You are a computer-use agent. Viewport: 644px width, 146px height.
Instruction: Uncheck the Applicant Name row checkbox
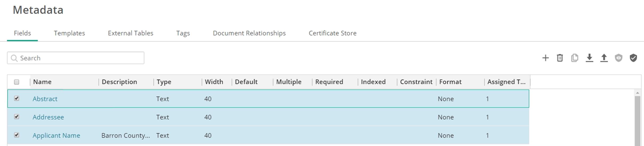pyautogui.click(x=17, y=135)
